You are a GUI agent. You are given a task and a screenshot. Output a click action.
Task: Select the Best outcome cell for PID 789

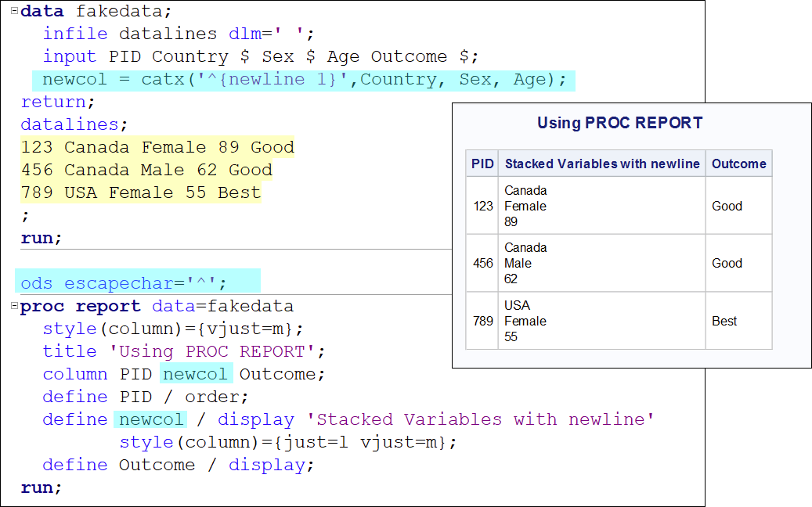tap(724, 321)
